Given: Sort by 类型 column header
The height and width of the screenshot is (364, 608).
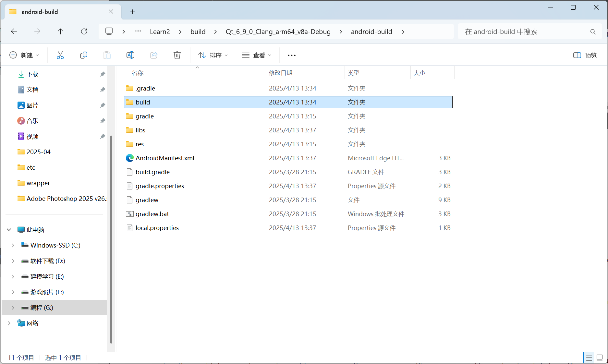Looking at the screenshot, I should (354, 73).
